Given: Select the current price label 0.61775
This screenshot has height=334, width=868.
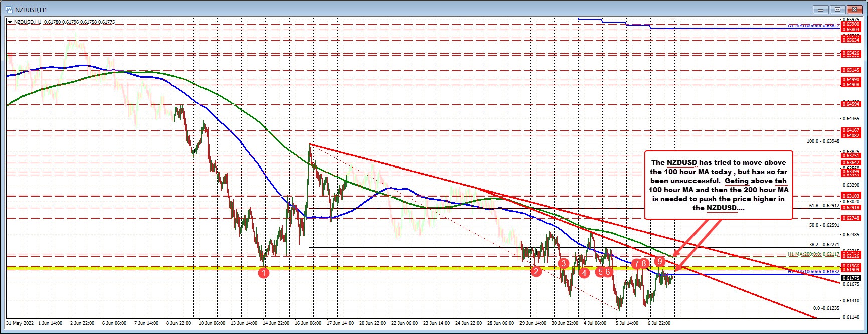Looking at the screenshot, I should tap(851, 278).
